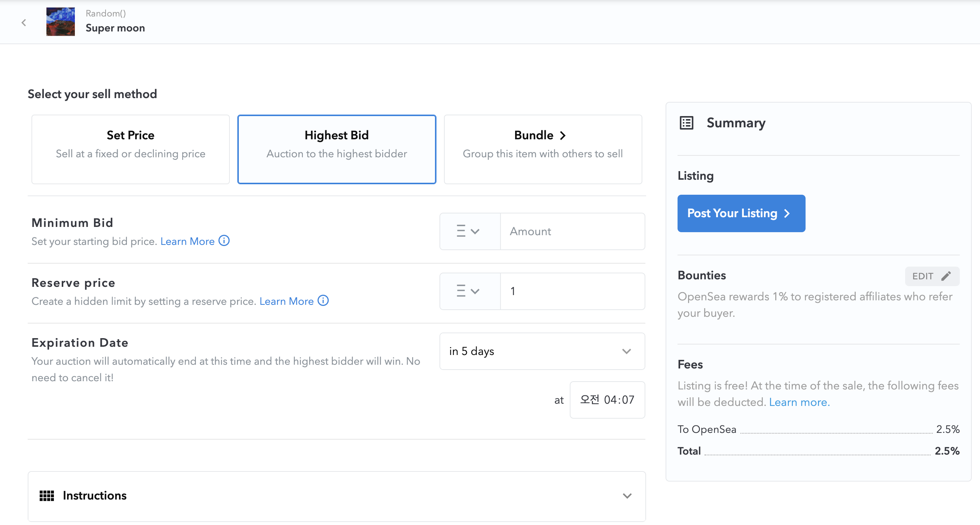Viewport: 980px width, 525px height.
Task: Click the expiration time field 04:07
Action: click(x=607, y=400)
